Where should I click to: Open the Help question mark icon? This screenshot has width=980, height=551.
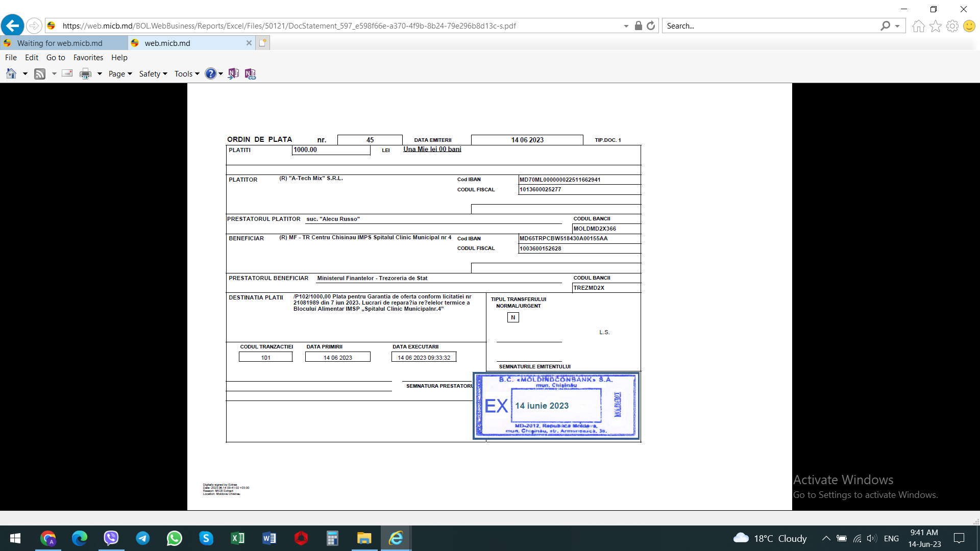(210, 73)
